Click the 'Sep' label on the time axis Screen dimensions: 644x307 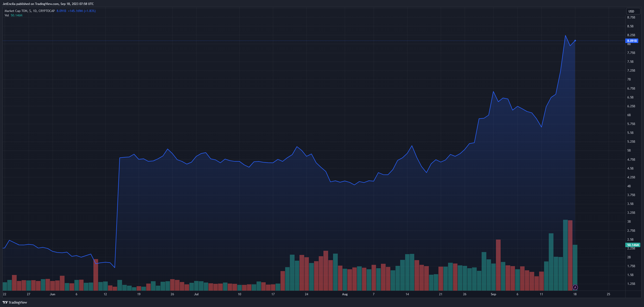pyautogui.click(x=493, y=294)
